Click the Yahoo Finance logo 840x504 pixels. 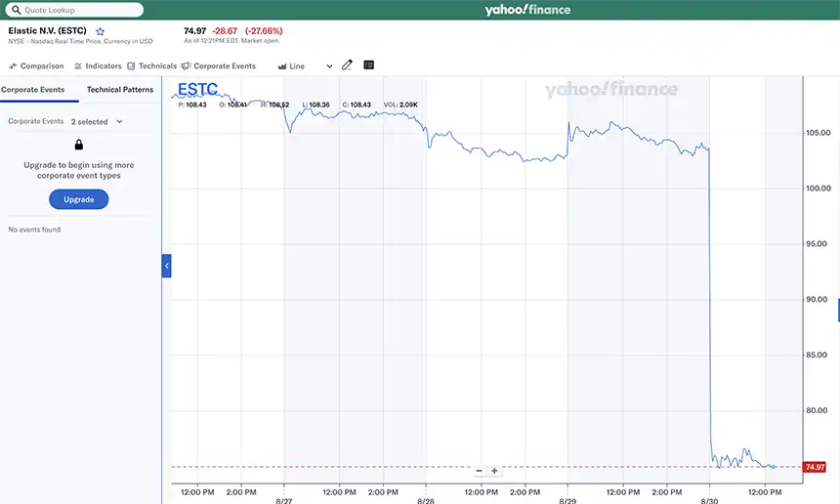[527, 10]
